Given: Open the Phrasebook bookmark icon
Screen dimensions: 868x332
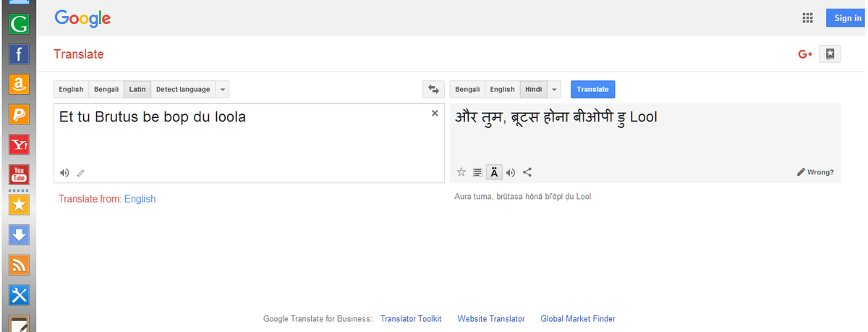Looking at the screenshot, I should tap(830, 54).
